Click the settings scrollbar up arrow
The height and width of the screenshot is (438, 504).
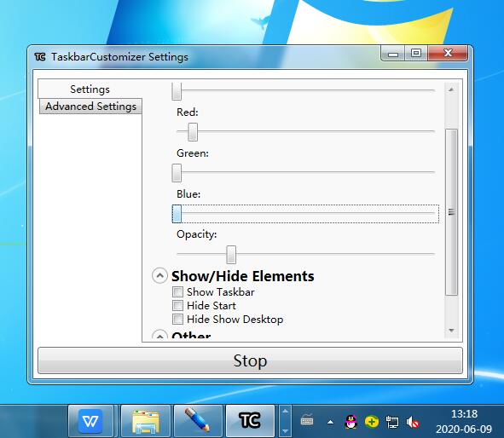click(x=451, y=89)
